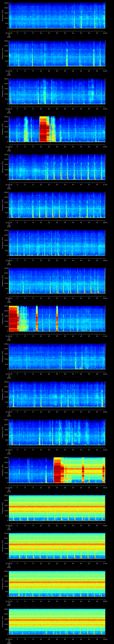
Task: Click the 22:30:00 start time label
Action: [x=9, y=336]
